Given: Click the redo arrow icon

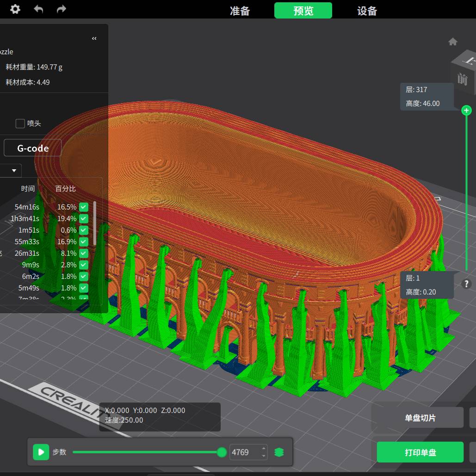Looking at the screenshot, I should tap(61, 9).
